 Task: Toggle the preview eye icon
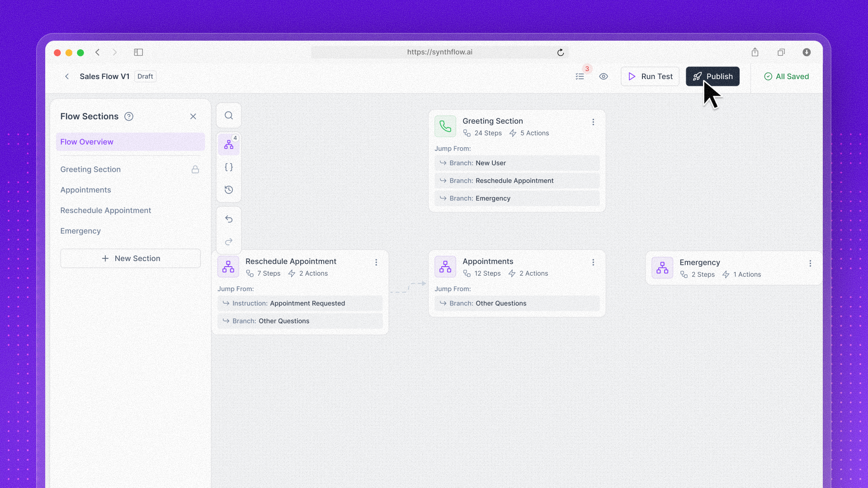(604, 76)
